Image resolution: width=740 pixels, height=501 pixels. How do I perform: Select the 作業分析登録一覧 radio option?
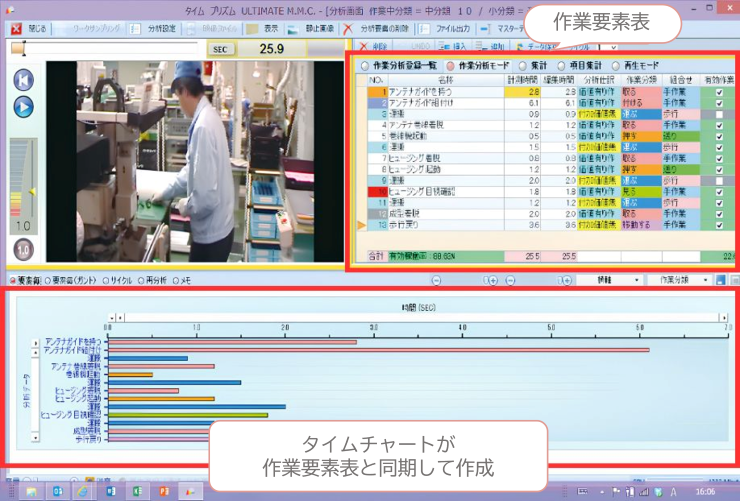click(x=365, y=66)
